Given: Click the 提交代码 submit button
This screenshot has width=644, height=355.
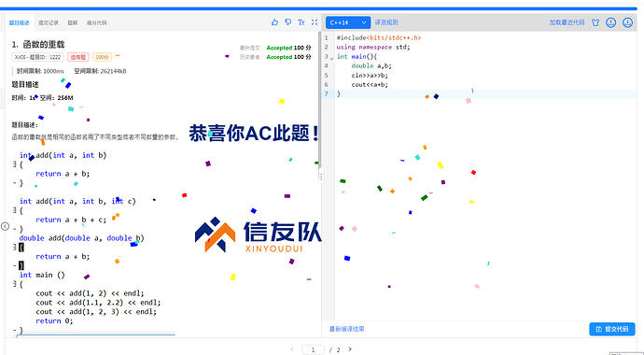Looking at the screenshot, I should (x=612, y=329).
